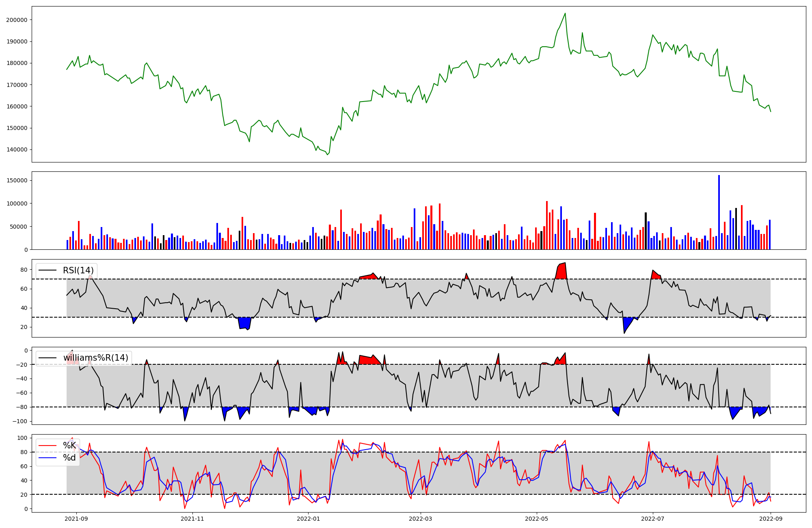
Task: Click the tallest blue volume bar
Action: pos(719,211)
